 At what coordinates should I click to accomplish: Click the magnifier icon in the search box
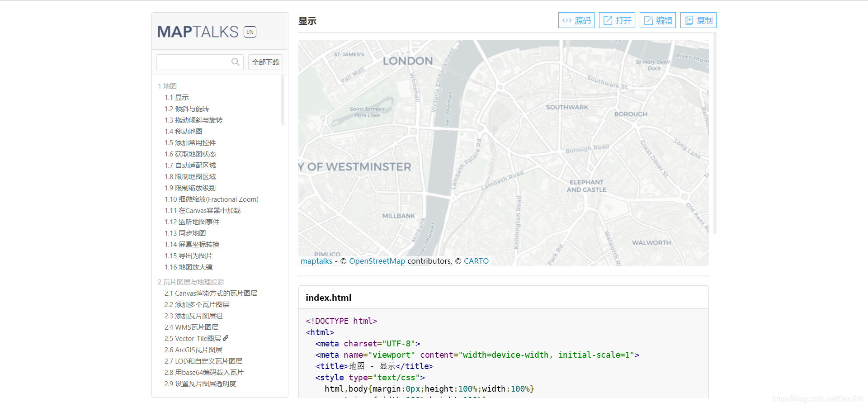coord(235,62)
